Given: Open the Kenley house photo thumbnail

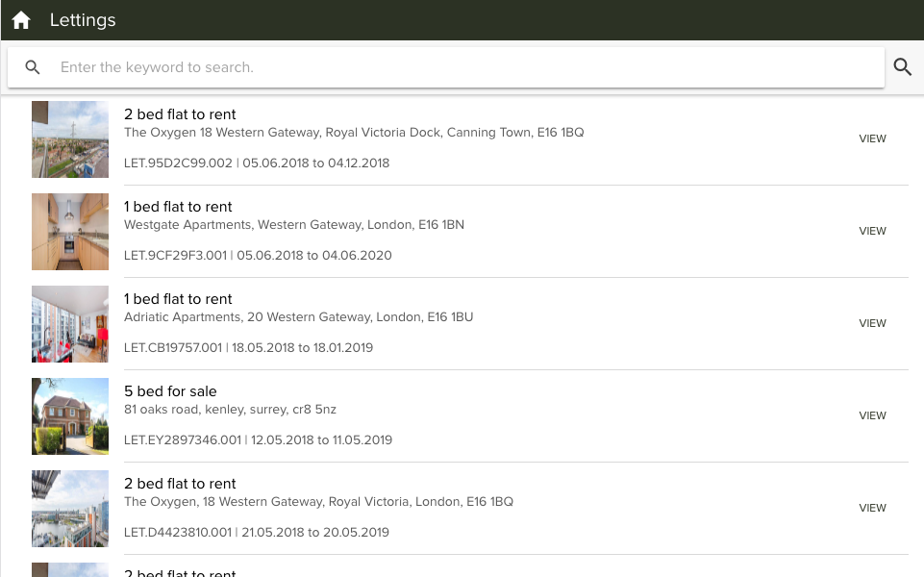Looking at the screenshot, I should point(70,416).
